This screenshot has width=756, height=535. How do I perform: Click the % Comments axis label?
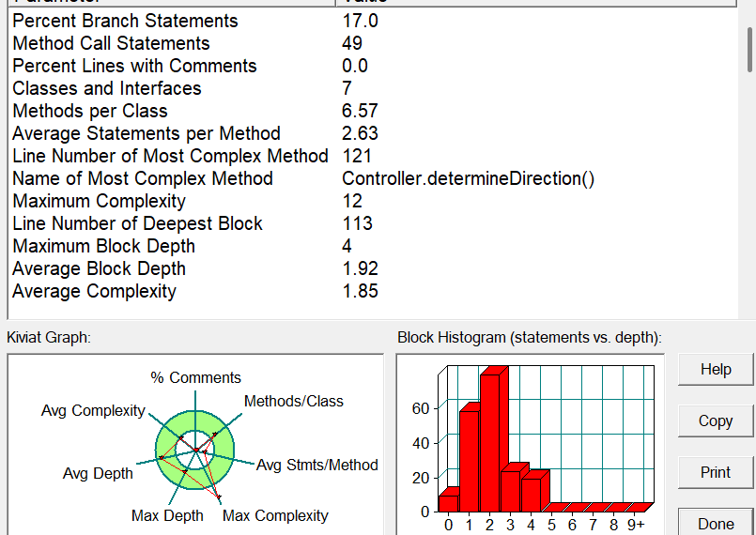pos(195,377)
